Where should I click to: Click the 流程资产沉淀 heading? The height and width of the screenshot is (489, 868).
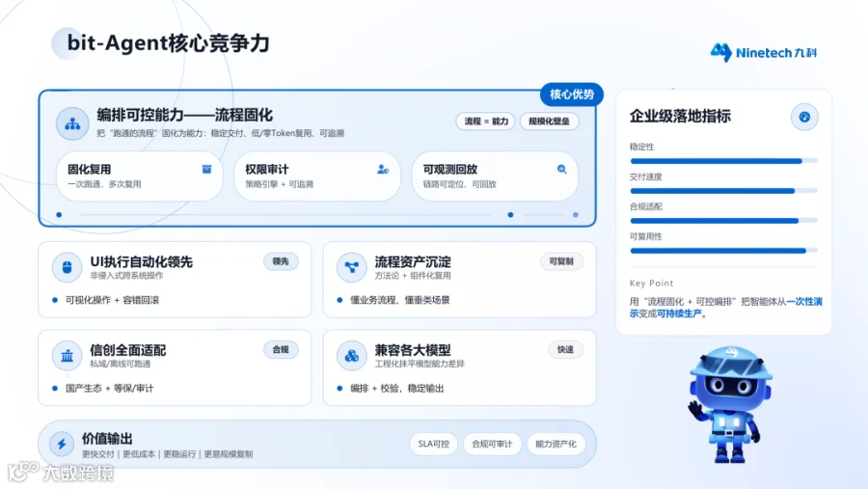[413, 262]
